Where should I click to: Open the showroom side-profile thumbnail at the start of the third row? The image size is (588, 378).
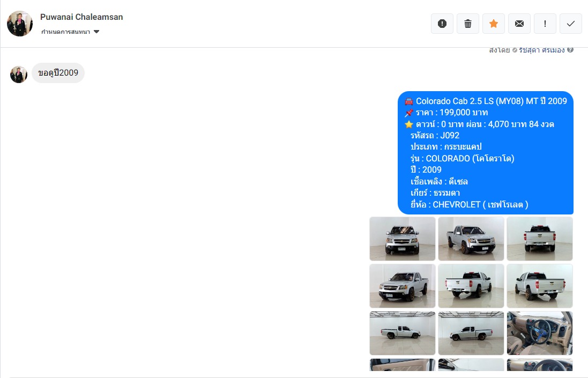click(403, 333)
